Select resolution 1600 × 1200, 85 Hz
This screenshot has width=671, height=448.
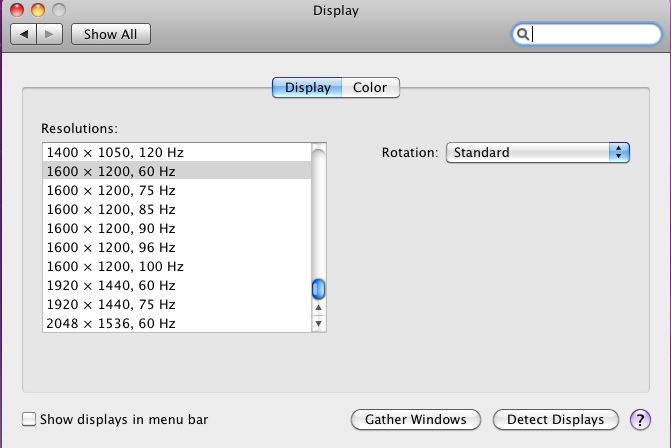tap(177, 209)
